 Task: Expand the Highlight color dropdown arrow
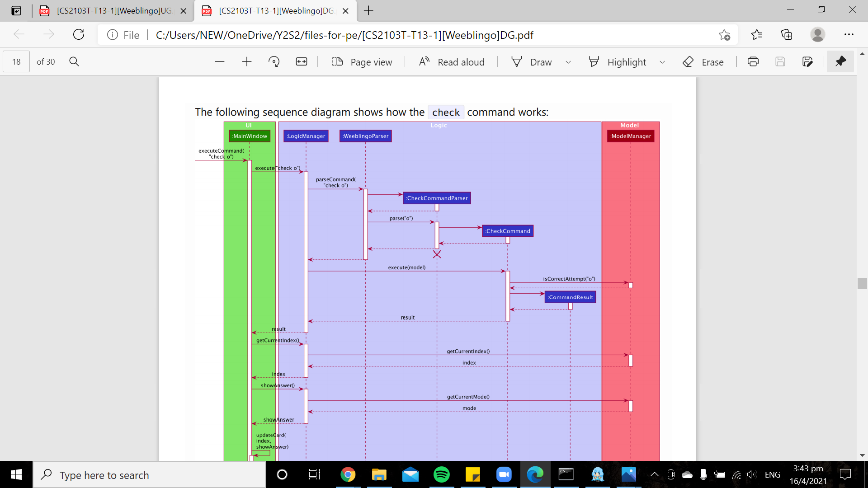tap(662, 62)
